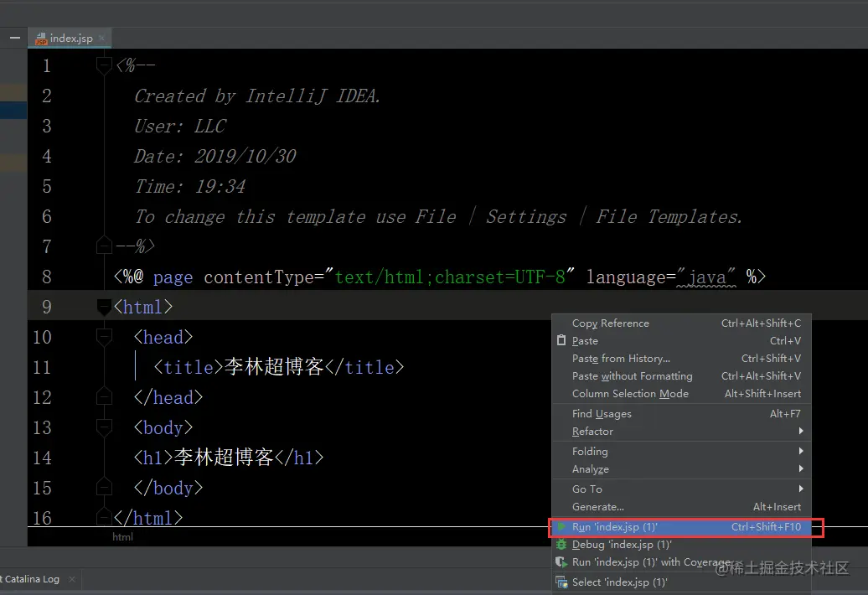
Task: Toggle Column Selection Mode
Action: point(681,394)
